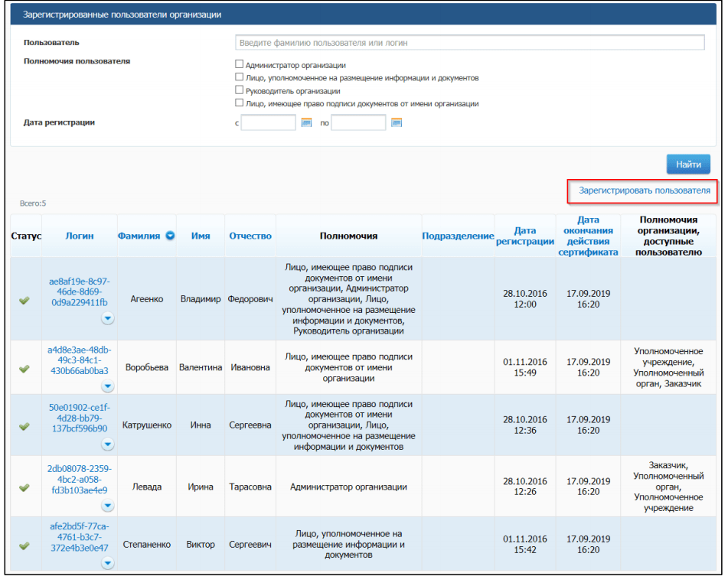
Task: Expand actions menu for Левада row
Action: pos(108,505)
